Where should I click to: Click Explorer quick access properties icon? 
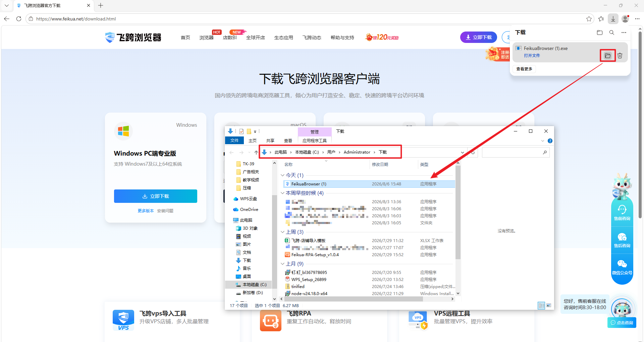pyautogui.click(x=241, y=131)
